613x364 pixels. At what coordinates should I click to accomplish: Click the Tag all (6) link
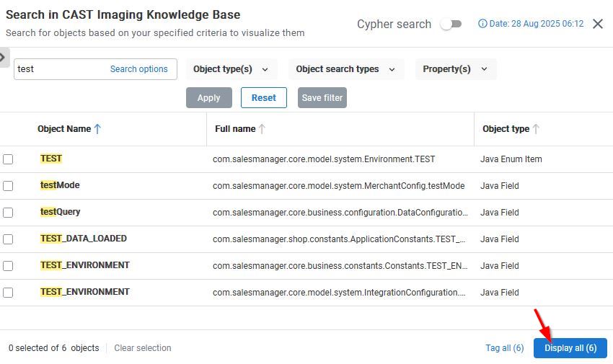[504, 348]
